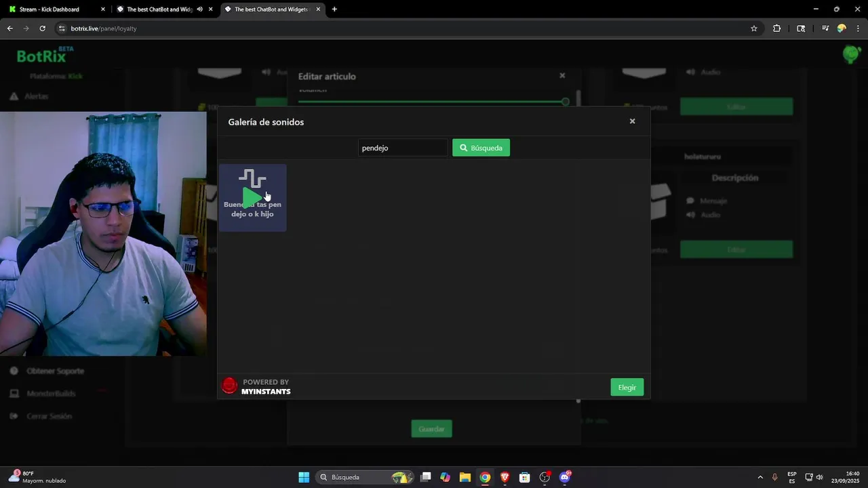The width and height of the screenshot is (868, 488).
Task: Close the Editar articulo dialog
Action: (x=562, y=76)
